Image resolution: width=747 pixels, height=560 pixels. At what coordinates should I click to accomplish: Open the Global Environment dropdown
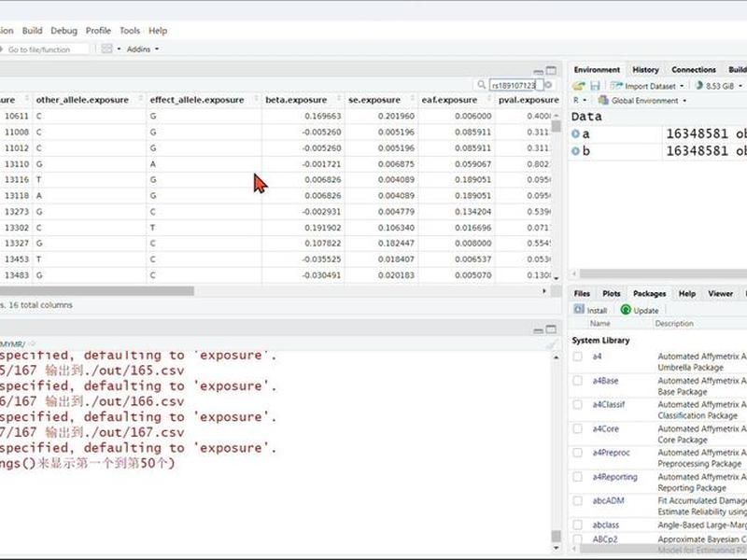click(642, 101)
